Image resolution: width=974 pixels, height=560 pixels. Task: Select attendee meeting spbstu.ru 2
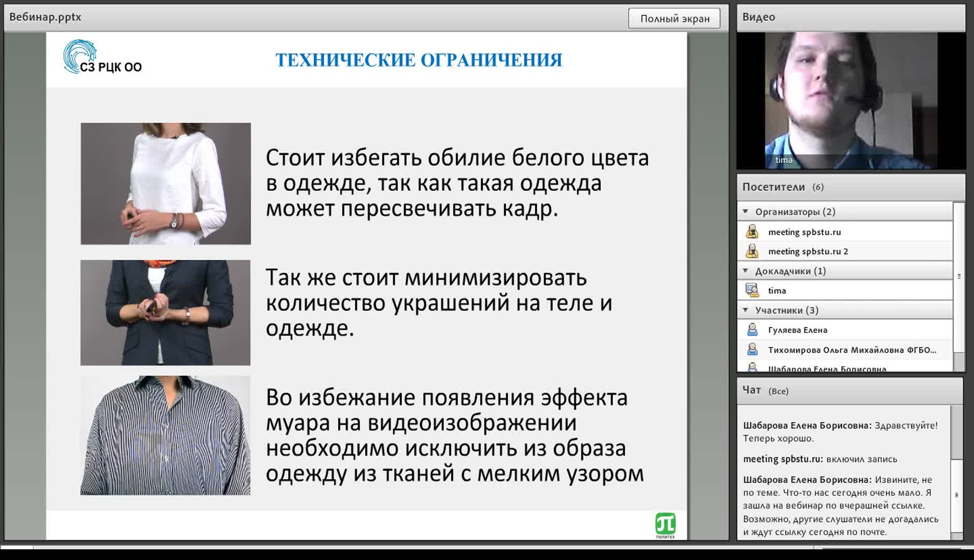845,251
